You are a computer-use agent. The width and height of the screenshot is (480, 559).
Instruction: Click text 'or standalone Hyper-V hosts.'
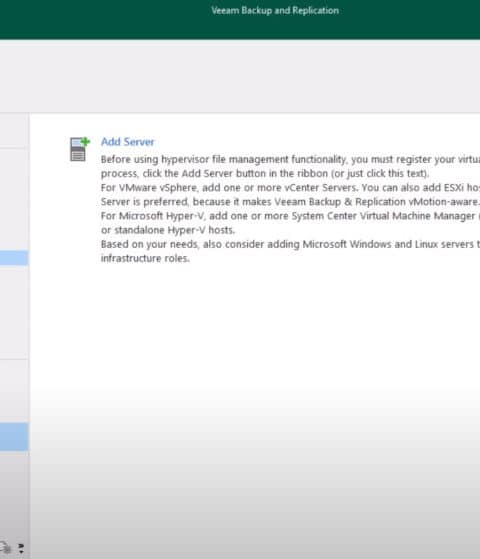coord(168,230)
